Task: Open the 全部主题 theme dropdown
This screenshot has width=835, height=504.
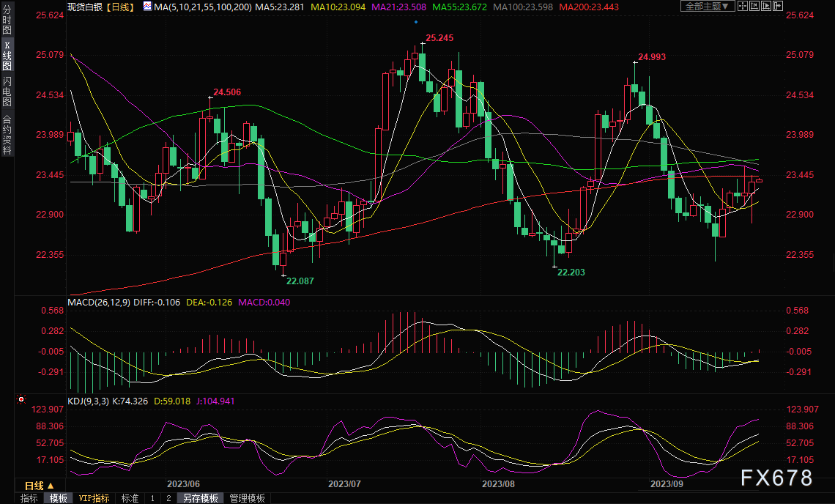Action: tap(708, 7)
